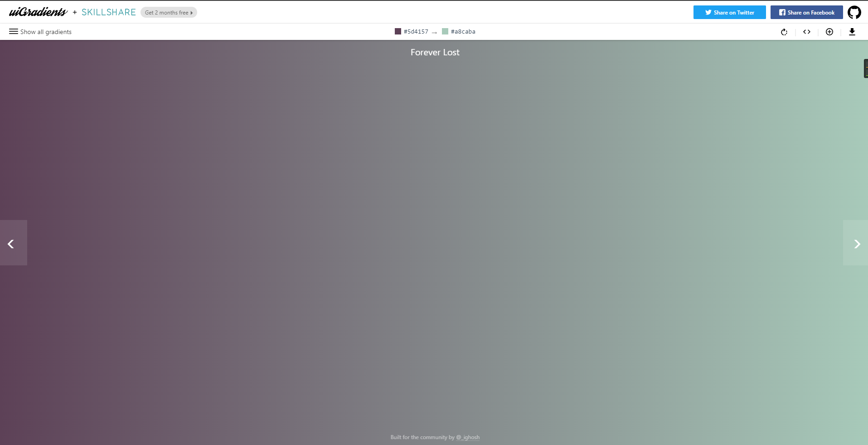Get CSS code for gradient
This screenshot has height=445, width=868.
click(807, 32)
